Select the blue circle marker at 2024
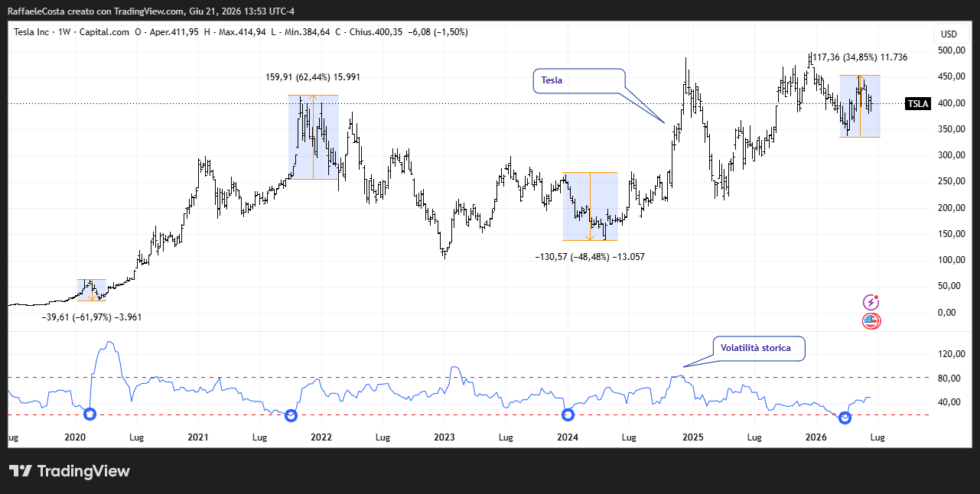The width and height of the screenshot is (980, 494). 568,414
